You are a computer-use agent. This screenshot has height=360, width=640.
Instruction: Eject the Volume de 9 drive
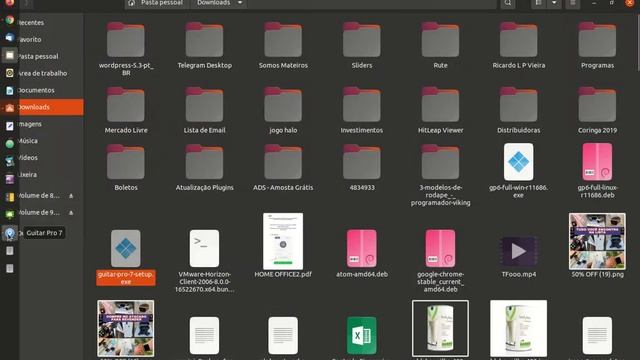[x=71, y=213]
